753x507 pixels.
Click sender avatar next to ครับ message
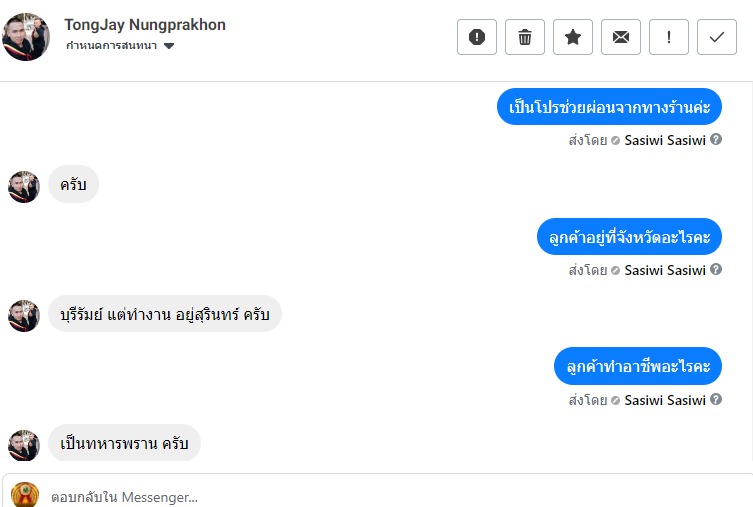(24, 186)
